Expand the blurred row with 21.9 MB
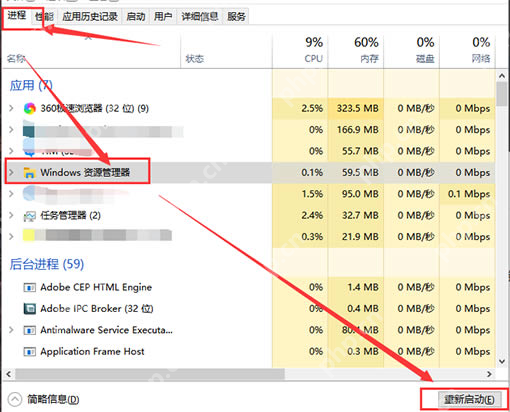The height and width of the screenshot is (412, 510). tap(11, 236)
